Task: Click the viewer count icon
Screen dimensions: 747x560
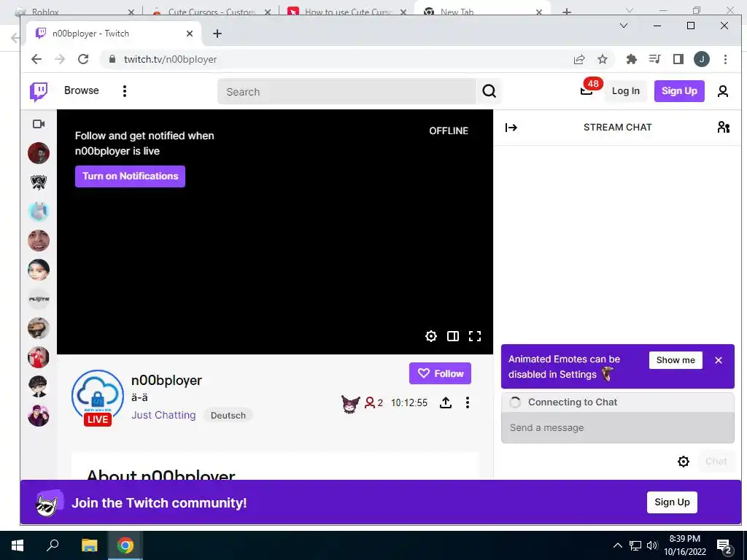Action: 370,402
